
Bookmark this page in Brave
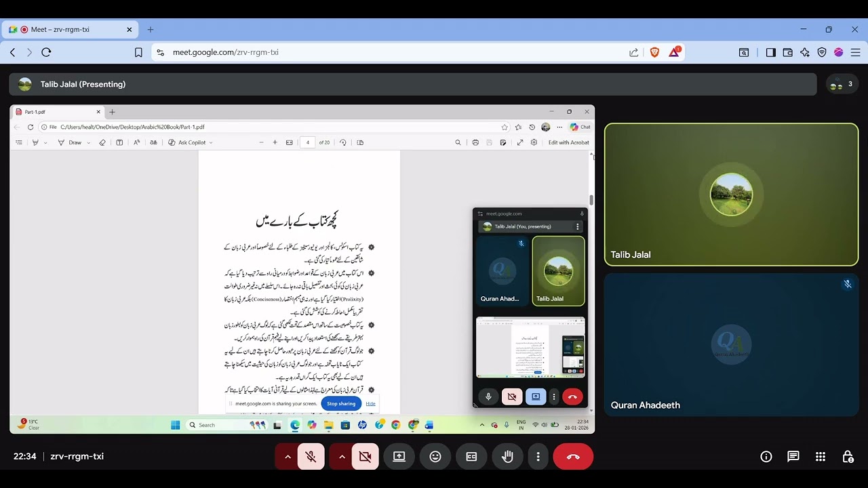(138, 52)
